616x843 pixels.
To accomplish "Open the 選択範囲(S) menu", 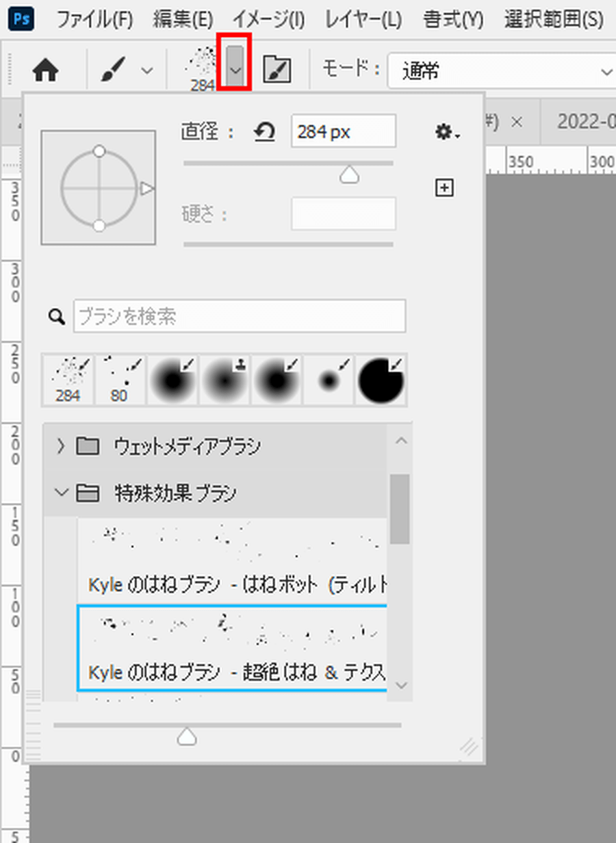I will tap(554, 18).
